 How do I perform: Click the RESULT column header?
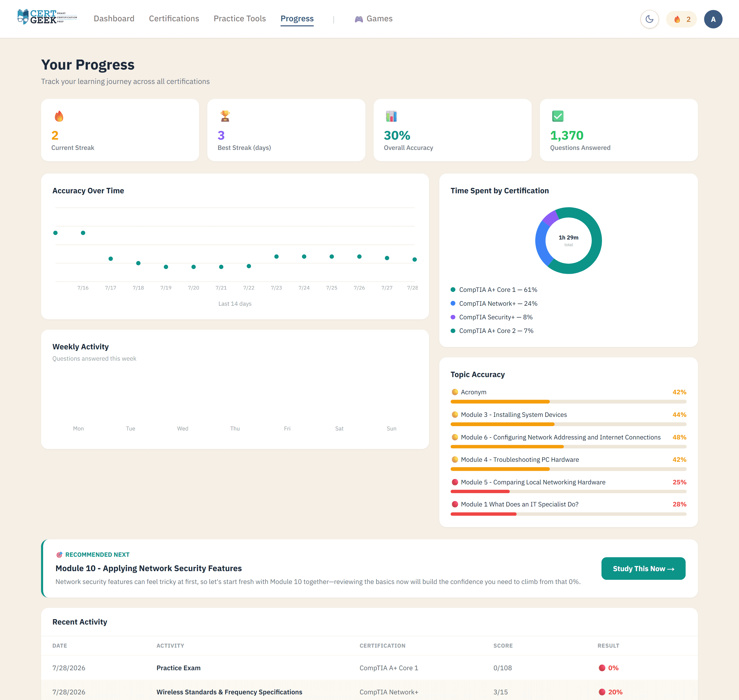click(x=608, y=646)
